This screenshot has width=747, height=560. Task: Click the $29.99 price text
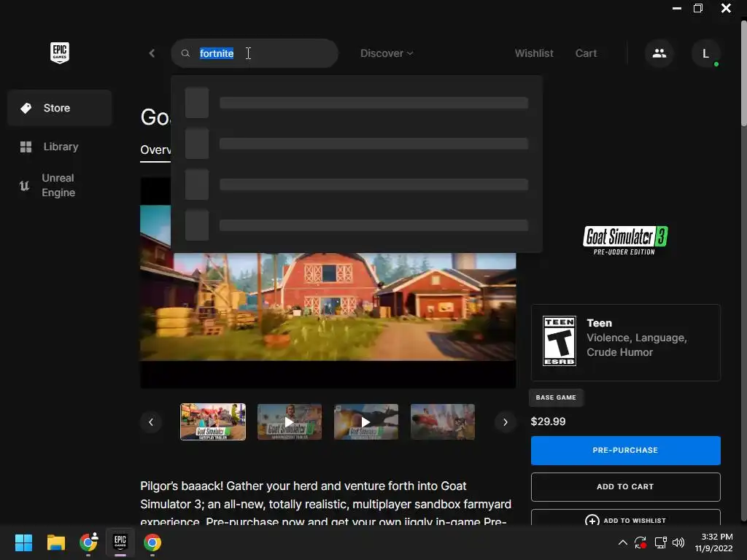[x=549, y=422]
